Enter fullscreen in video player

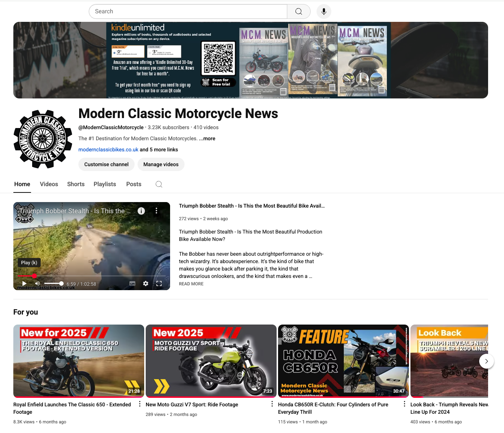[x=159, y=283]
